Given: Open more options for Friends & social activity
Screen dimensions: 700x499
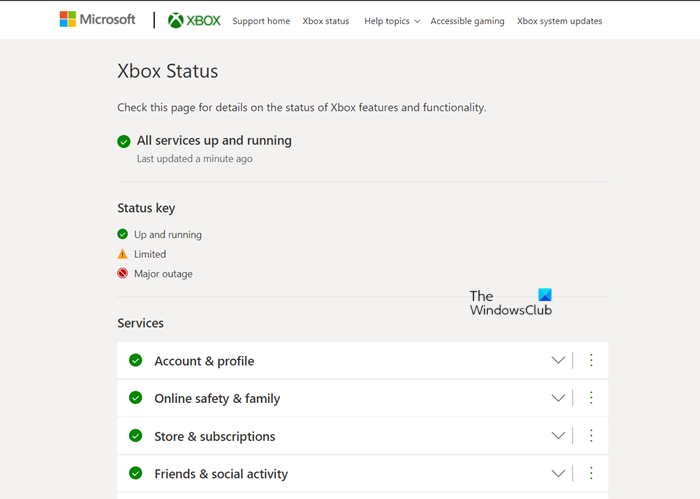Looking at the screenshot, I should pos(591,473).
